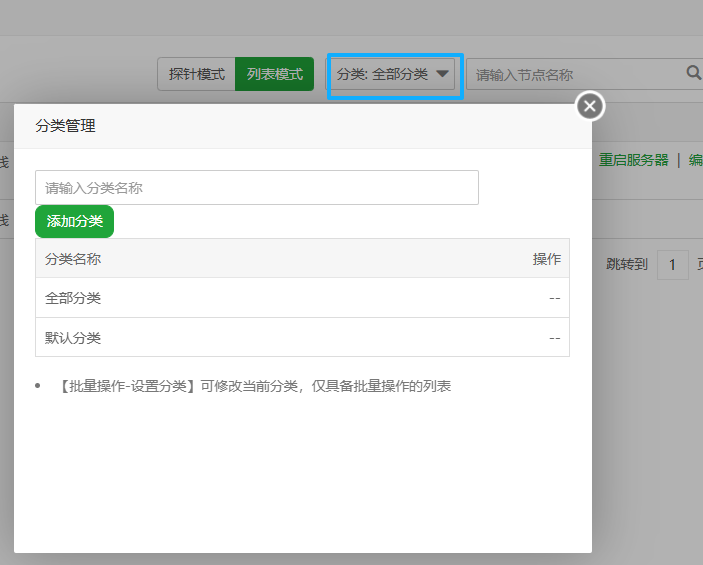This screenshot has width=703, height=565.
Task: Click the dropdown arrow beside 全部分类
Action: [x=443, y=74]
